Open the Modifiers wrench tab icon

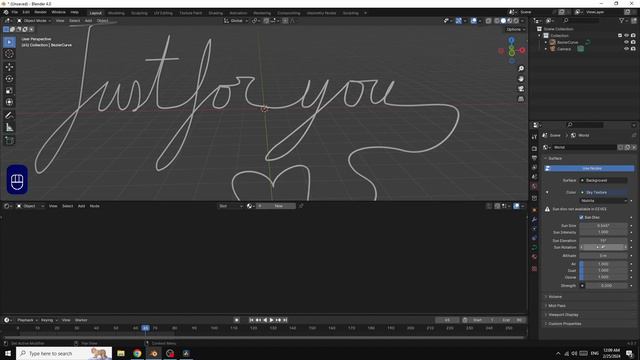pyautogui.click(x=534, y=220)
